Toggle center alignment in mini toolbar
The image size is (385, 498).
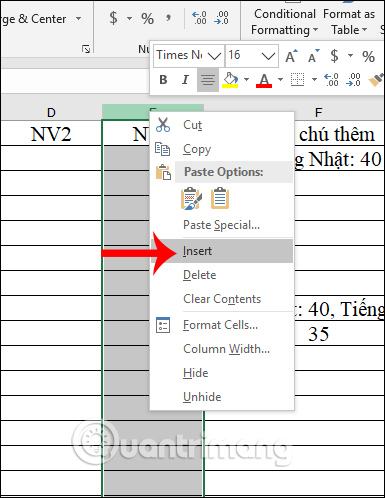tap(208, 80)
